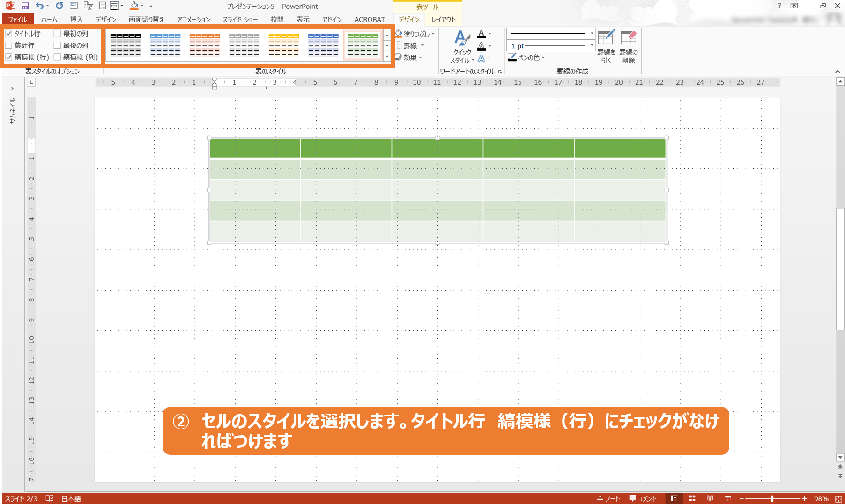The width and height of the screenshot is (845, 504).
Task: Activate the Draw Table (罫線を引く) tool
Action: point(606,47)
